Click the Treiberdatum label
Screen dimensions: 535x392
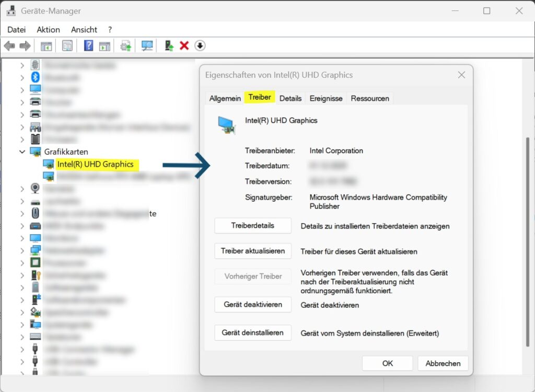[x=267, y=166]
